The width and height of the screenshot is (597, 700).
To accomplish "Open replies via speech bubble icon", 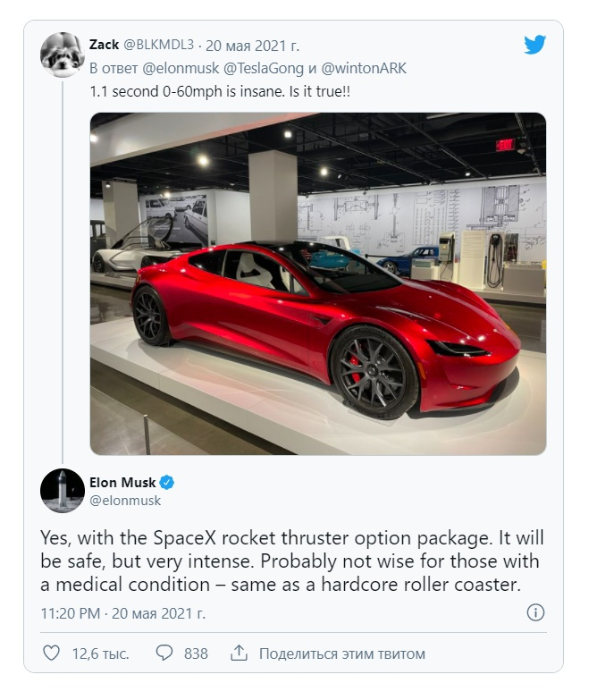I will (164, 653).
